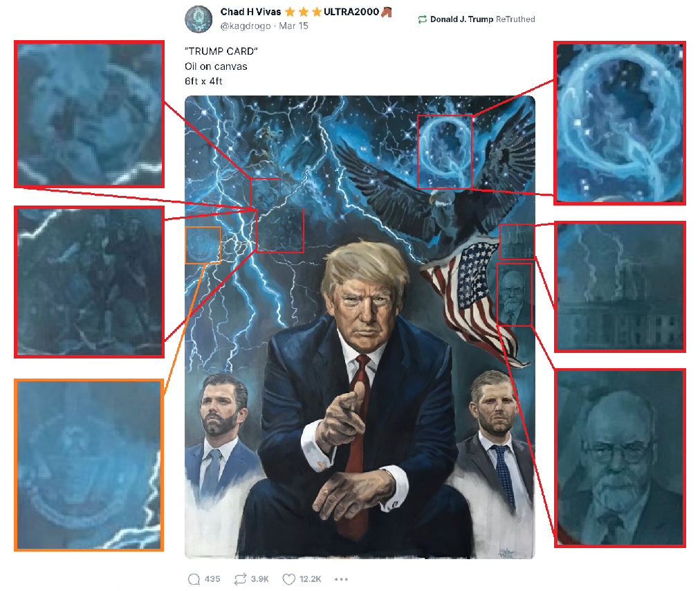
Task: Open the three-dot more options menu
Action: point(341,579)
